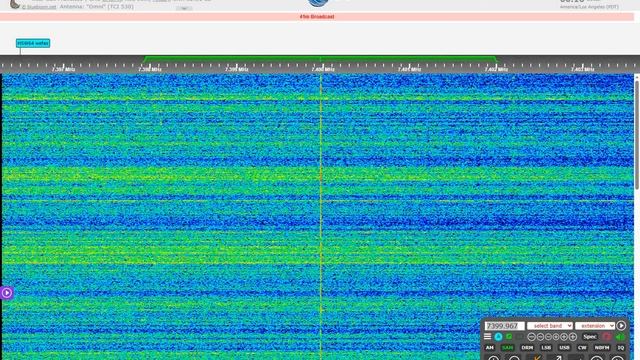Click the vertical scrollbar at right edge

click(x=637, y=135)
